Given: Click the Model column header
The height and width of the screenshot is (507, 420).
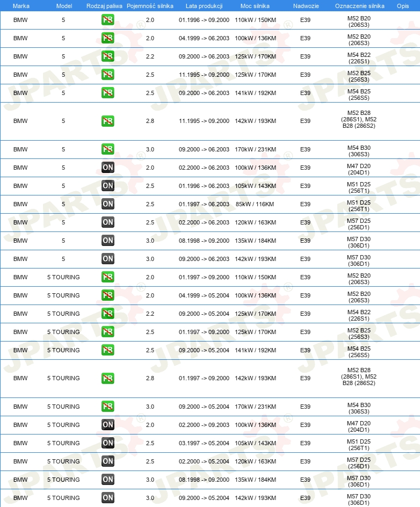Looking at the screenshot, I should 64,6.
